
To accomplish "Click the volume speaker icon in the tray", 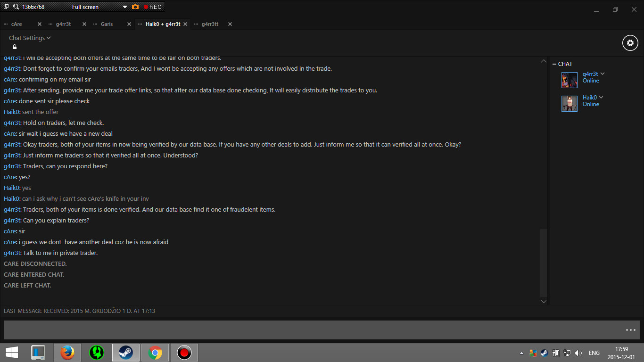I will (x=578, y=353).
